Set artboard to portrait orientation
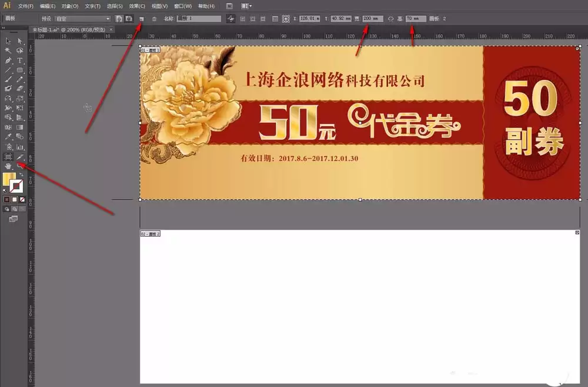The width and height of the screenshot is (588, 387). click(119, 18)
